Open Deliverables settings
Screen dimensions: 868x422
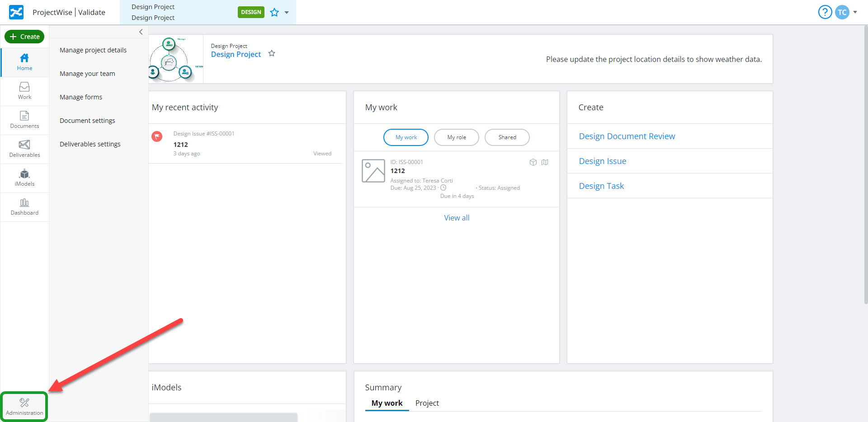pyautogui.click(x=90, y=144)
